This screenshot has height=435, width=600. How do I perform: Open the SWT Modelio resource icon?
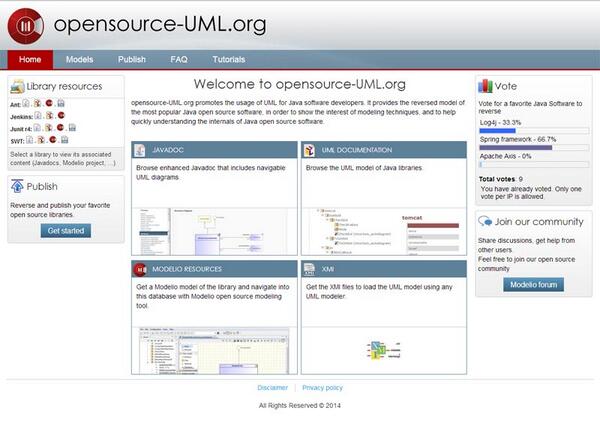[53, 140]
